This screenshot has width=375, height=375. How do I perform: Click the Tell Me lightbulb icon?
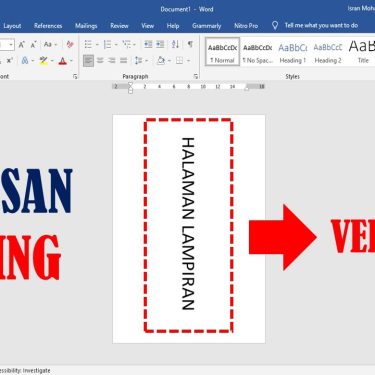(x=275, y=26)
